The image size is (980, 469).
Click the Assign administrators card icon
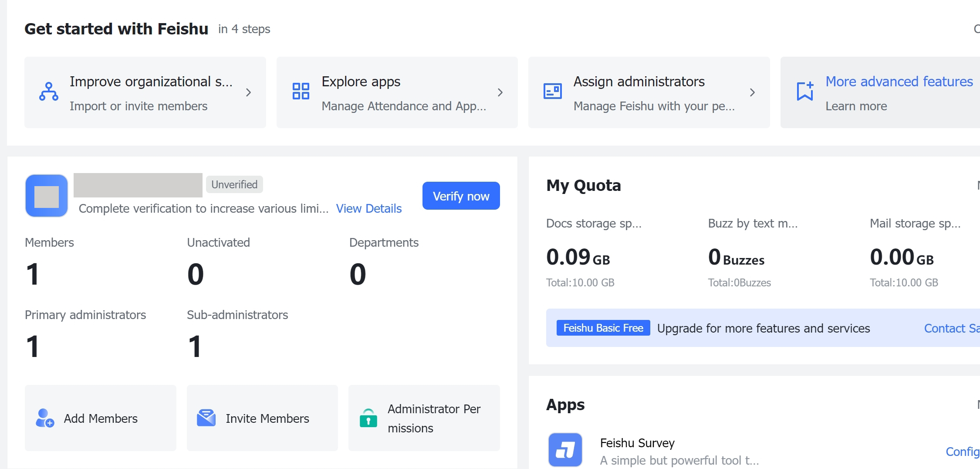[552, 92]
